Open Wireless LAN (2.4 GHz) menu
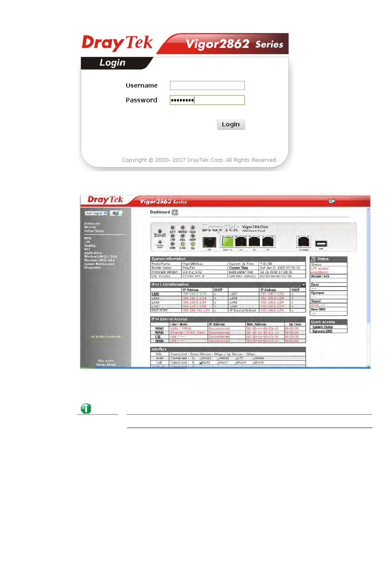Screen dimensions: 392x573 click(x=101, y=257)
